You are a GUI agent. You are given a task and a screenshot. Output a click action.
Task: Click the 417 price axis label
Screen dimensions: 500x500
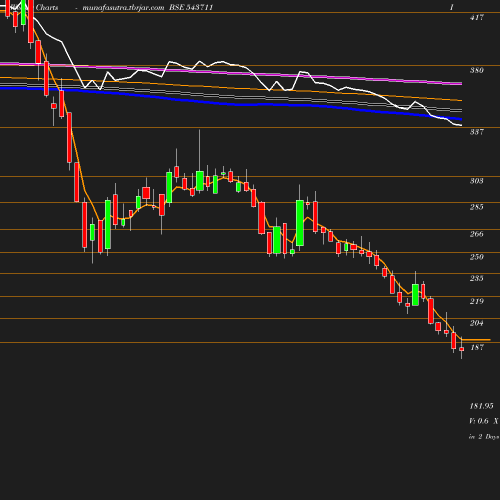click(477, 17)
